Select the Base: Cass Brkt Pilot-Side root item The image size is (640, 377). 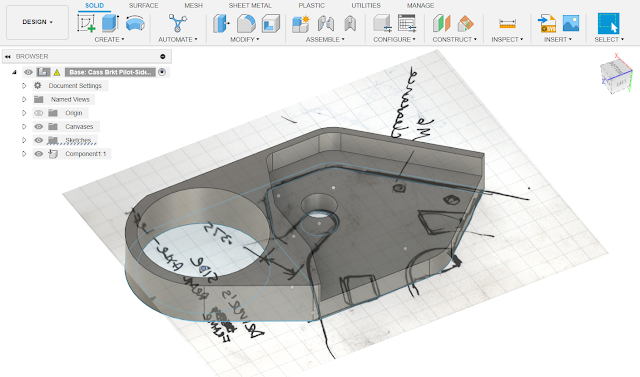(x=110, y=72)
